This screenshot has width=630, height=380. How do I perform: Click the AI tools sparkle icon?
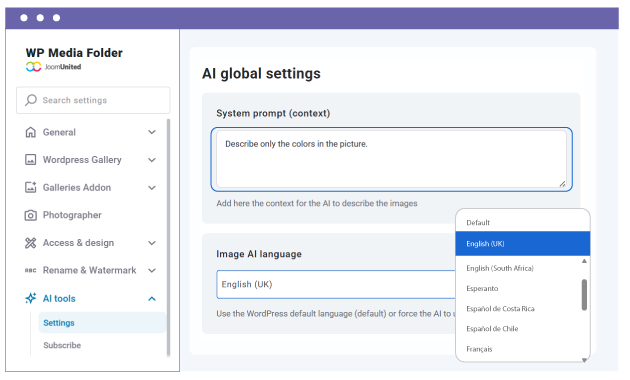[31, 298]
